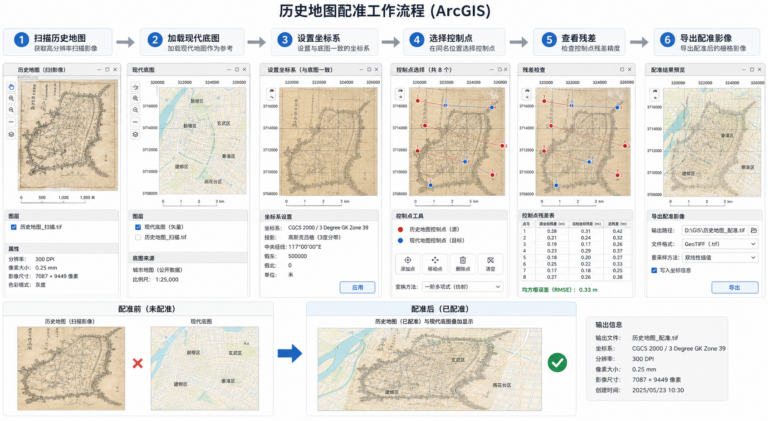Click the 均方根误差 (RMSE): 0.33 m text
The width and height of the screenshot is (768, 421).
559,290
